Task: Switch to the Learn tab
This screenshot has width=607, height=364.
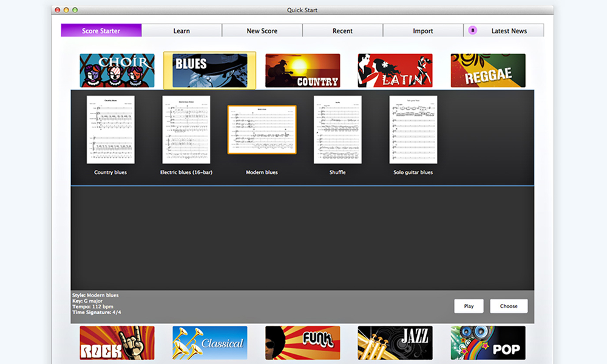Action: tap(181, 31)
